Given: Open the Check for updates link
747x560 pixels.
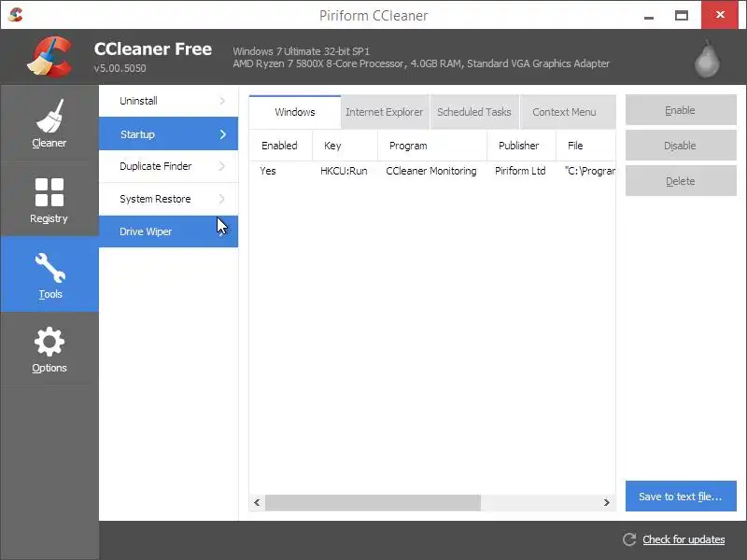Looking at the screenshot, I should click(684, 539).
